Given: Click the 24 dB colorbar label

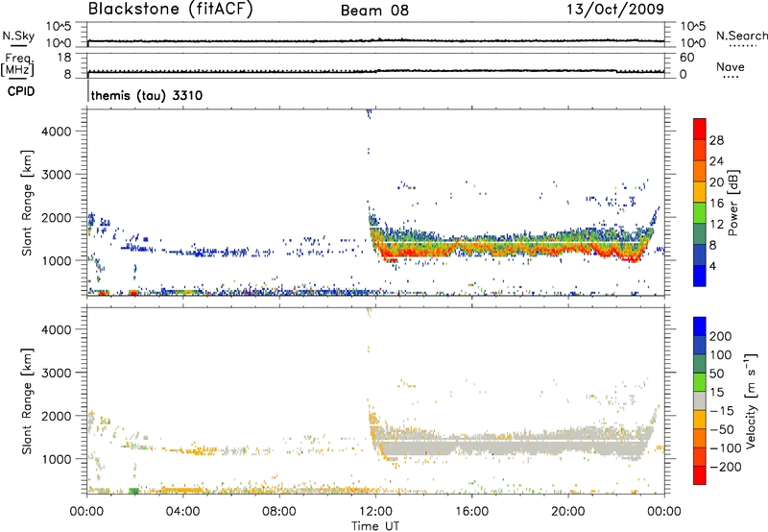Looking at the screenshot, I should click(716, 161).
